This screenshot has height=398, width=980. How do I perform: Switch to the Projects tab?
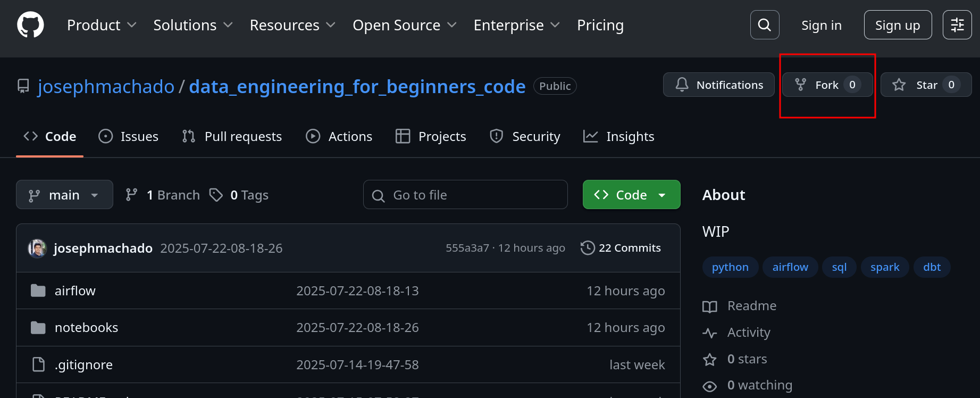pyautogui.click(x=431, y=137)
